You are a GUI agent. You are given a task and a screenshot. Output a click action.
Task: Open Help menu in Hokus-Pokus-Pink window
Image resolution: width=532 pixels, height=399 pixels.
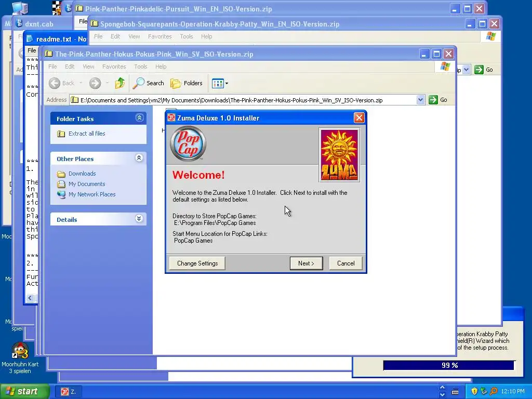(161, 66)
